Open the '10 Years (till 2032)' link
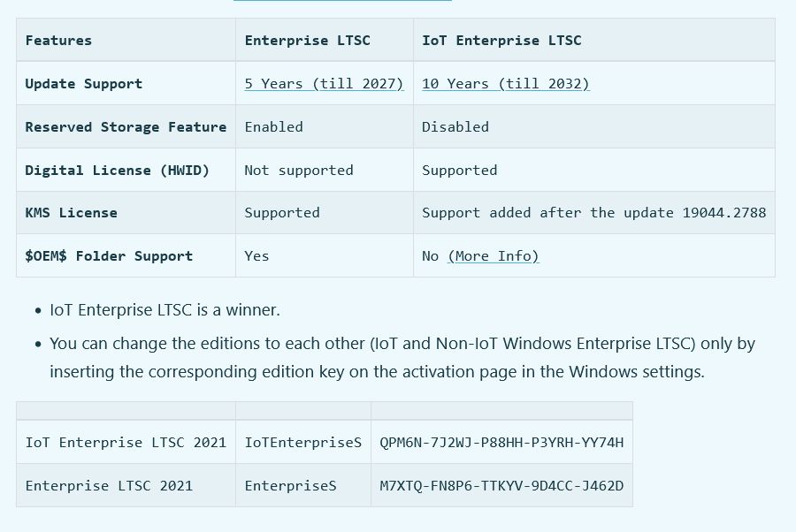The width and height of the screenshot is (796, 532). [506, 84]
